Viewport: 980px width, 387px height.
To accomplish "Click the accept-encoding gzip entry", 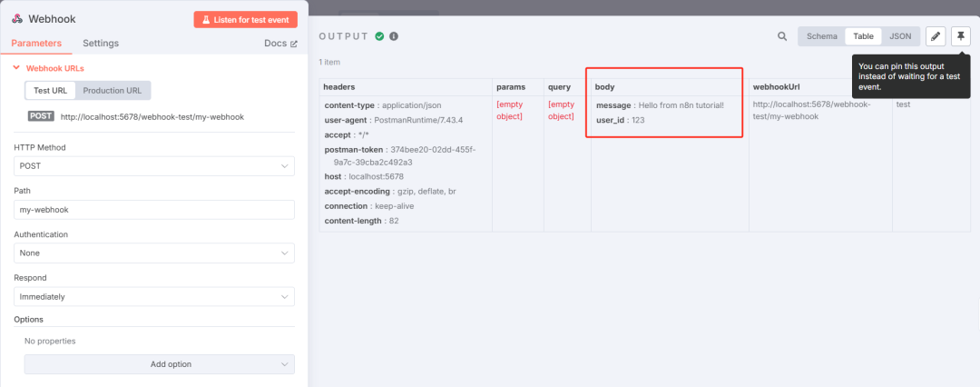I will tap(390, 191).
